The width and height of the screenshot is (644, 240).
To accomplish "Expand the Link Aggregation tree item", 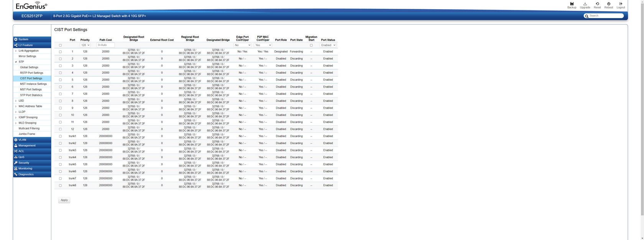I will [x=16, y=51].
